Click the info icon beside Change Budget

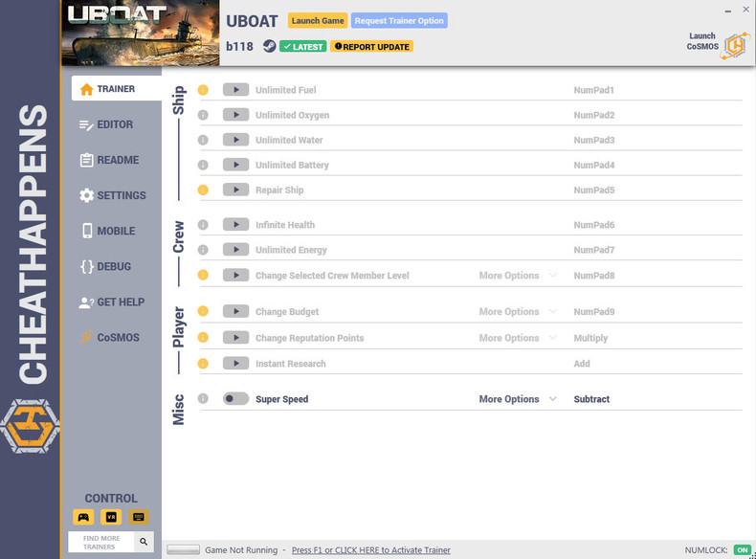(x=203, y=312)
